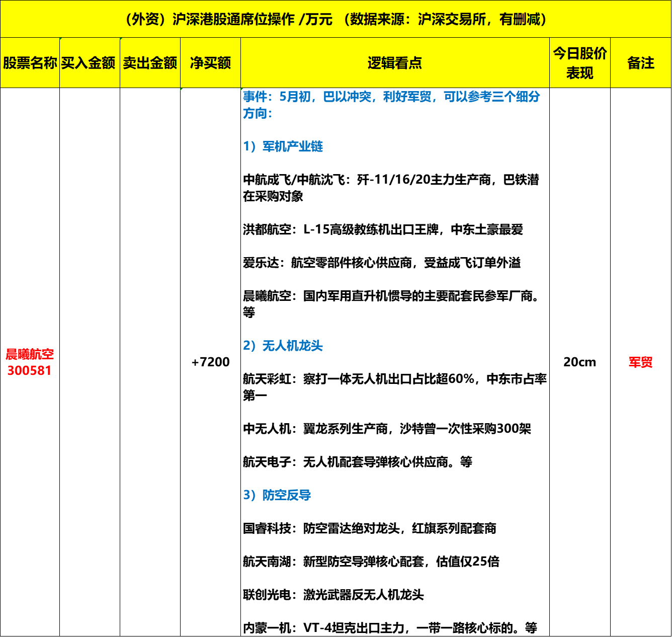Select the 今日股价表现 column header
Viewport: 672px width, 637px height.
(x=580, y=63)
